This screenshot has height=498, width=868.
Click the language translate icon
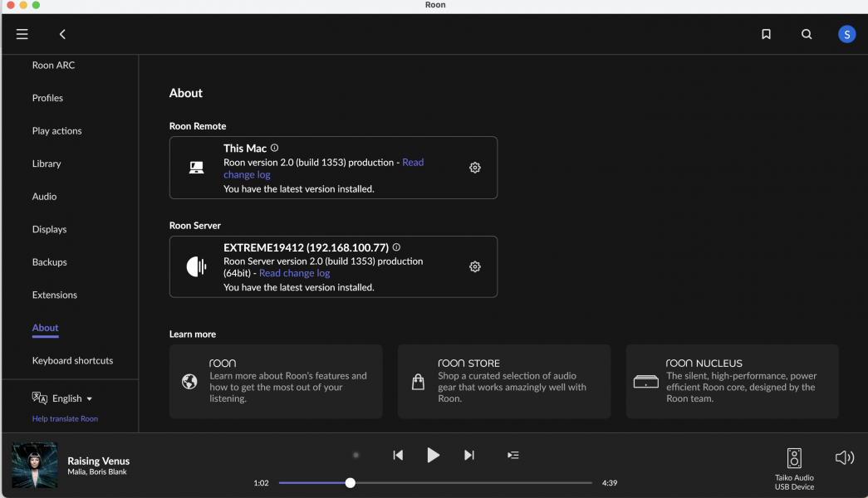(x=39, y=398)
